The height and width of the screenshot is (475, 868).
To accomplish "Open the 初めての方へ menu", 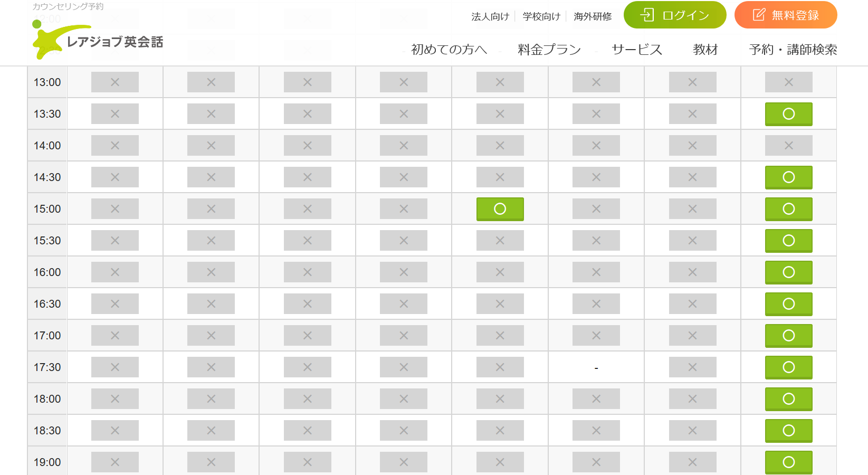I will tap(449, 50).
